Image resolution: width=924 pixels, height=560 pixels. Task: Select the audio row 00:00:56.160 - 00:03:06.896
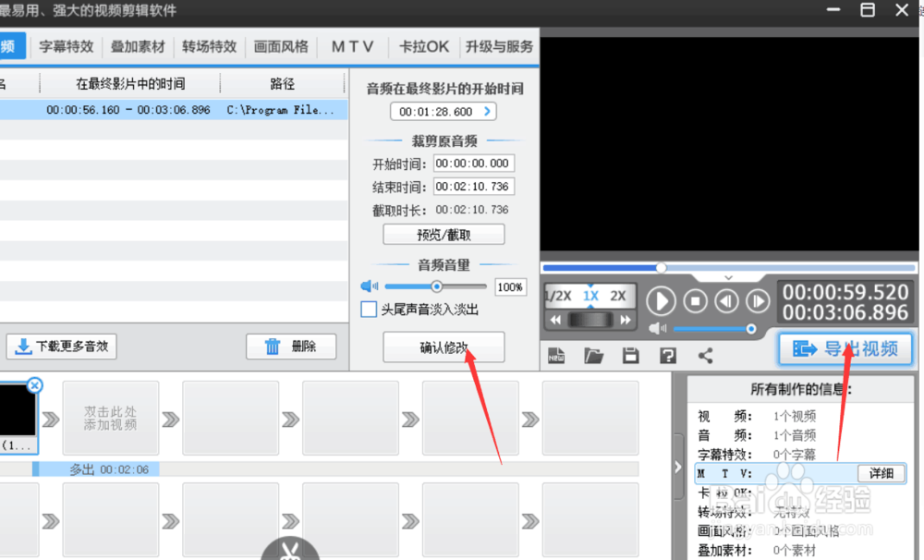[174, 110]
